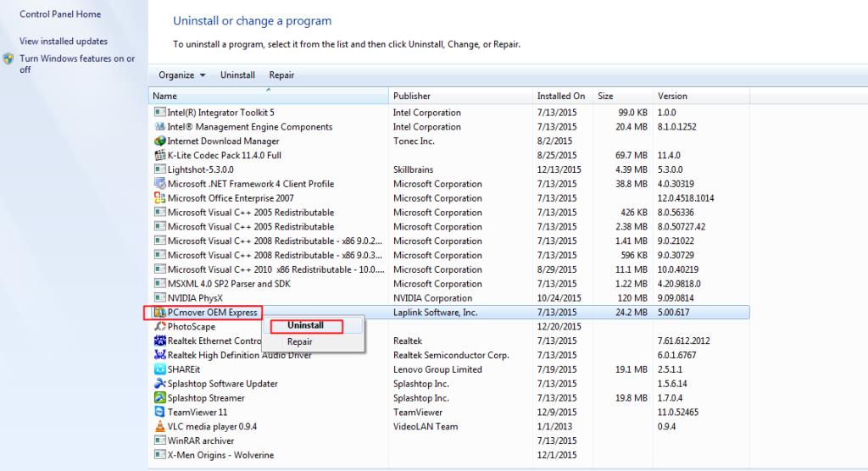This screenshot has height=471, width=868.
Task: Choose Repair from the context menu
Action: tap(299, 342)
